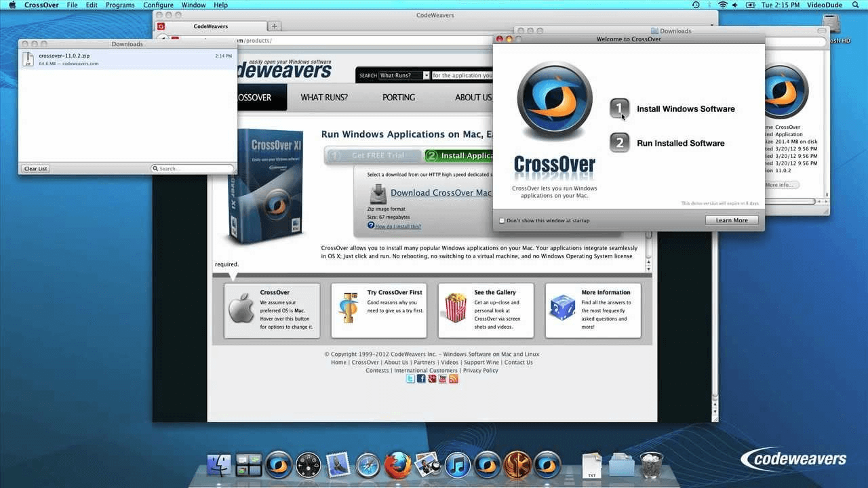Open the How do I install this? link
Screen dimensions: 868x488
[398, 226]
